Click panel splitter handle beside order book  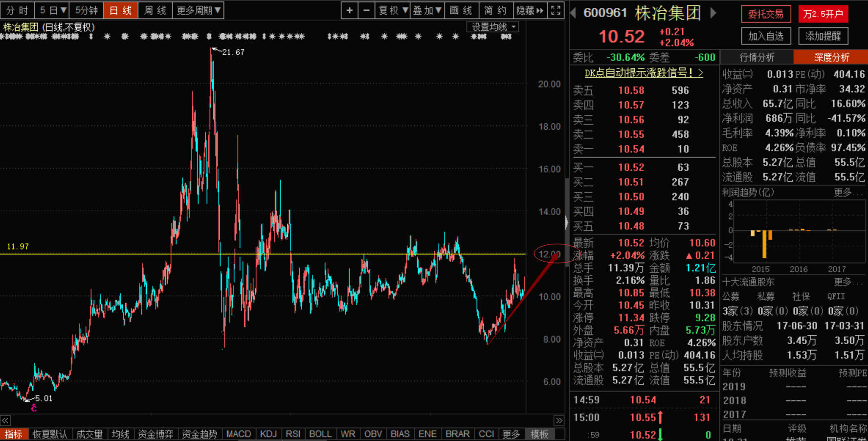click(x=567, y=222)
